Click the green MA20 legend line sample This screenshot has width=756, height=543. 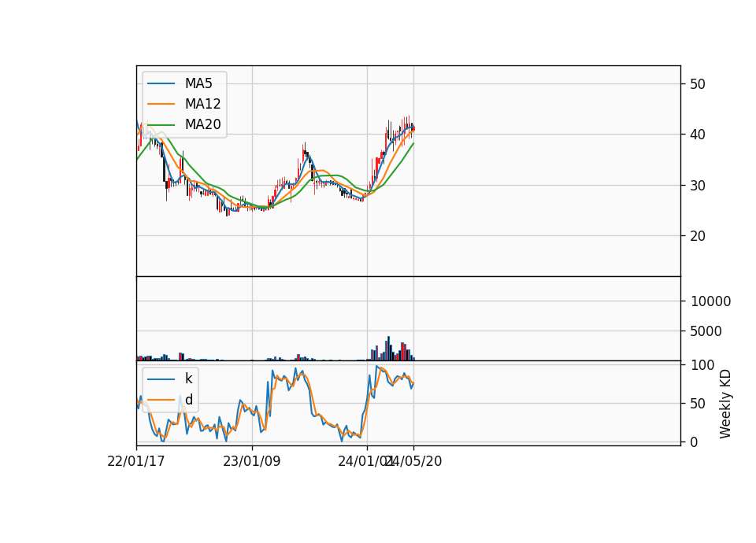tap(161, 124)
